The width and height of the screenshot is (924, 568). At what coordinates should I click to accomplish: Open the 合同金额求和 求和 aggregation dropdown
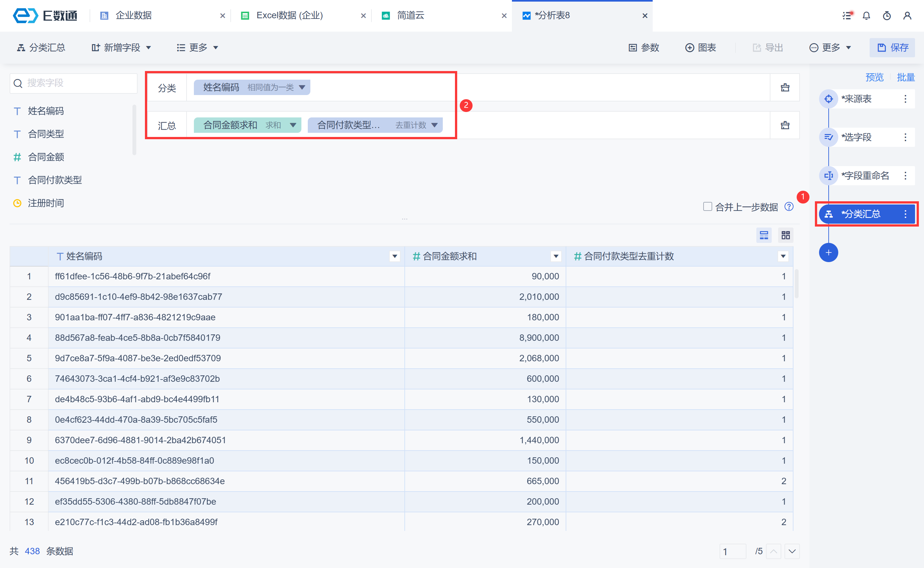pos(293,125)
